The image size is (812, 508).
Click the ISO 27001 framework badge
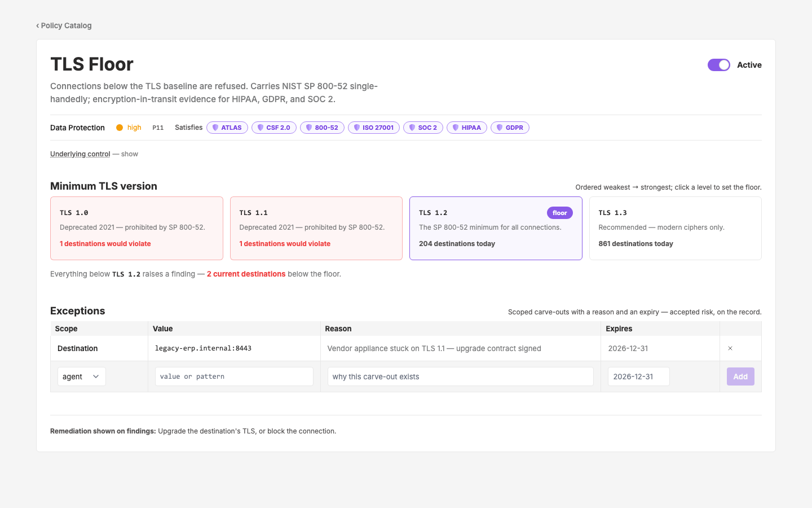coord(374,128)
